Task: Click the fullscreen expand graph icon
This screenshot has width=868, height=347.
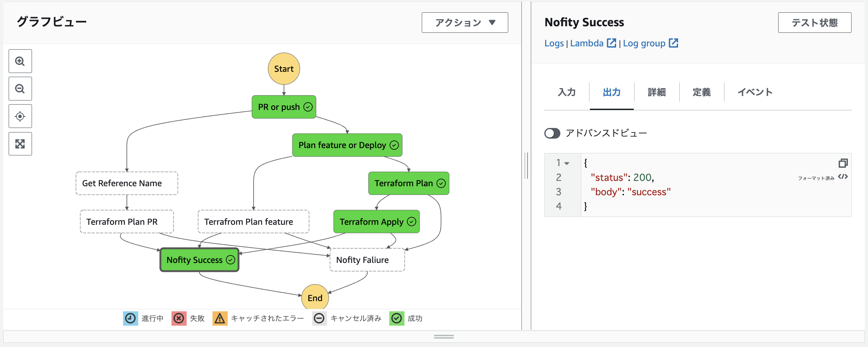Action: [x=20, y=144]
